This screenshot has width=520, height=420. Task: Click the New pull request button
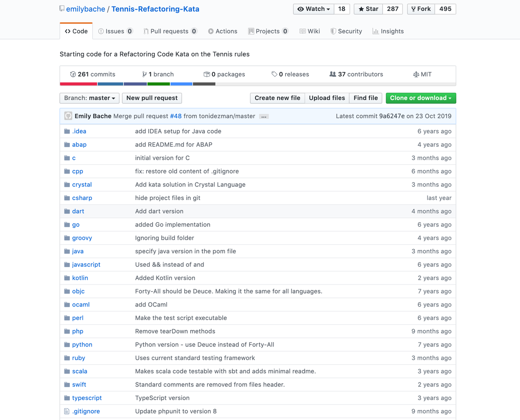pyautogui.click(x=152, y=98)
